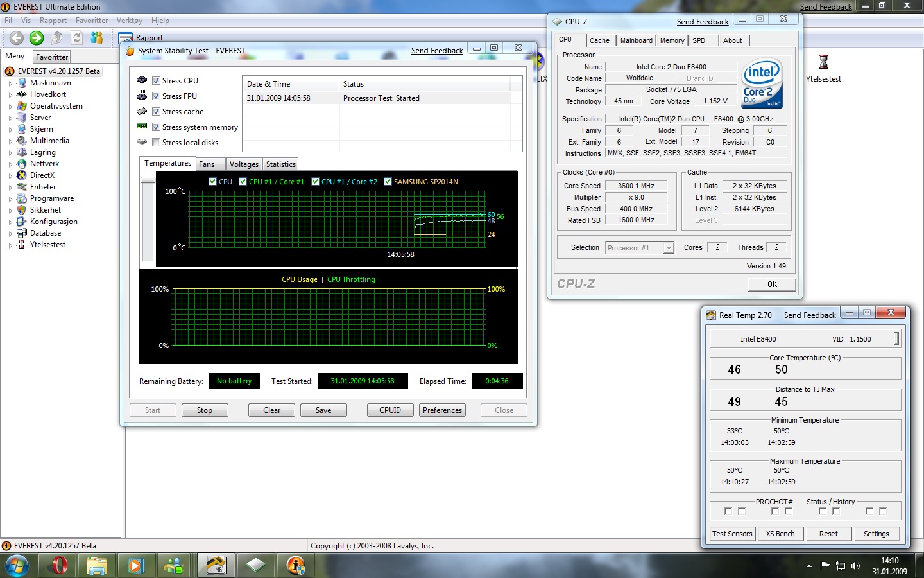Uncheck the Stress FPU checkbox

coord(156,96)
